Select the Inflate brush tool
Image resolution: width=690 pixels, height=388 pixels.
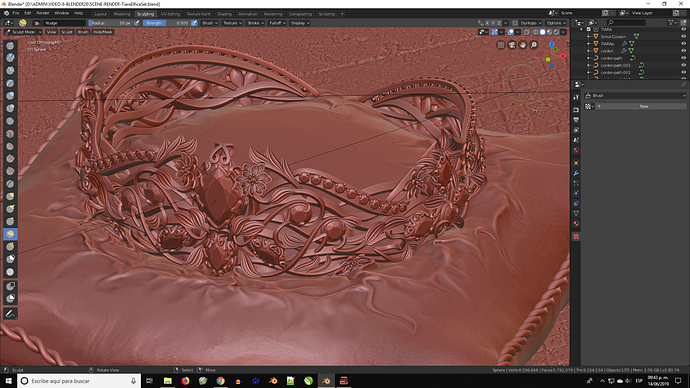[x=10, y=95]
